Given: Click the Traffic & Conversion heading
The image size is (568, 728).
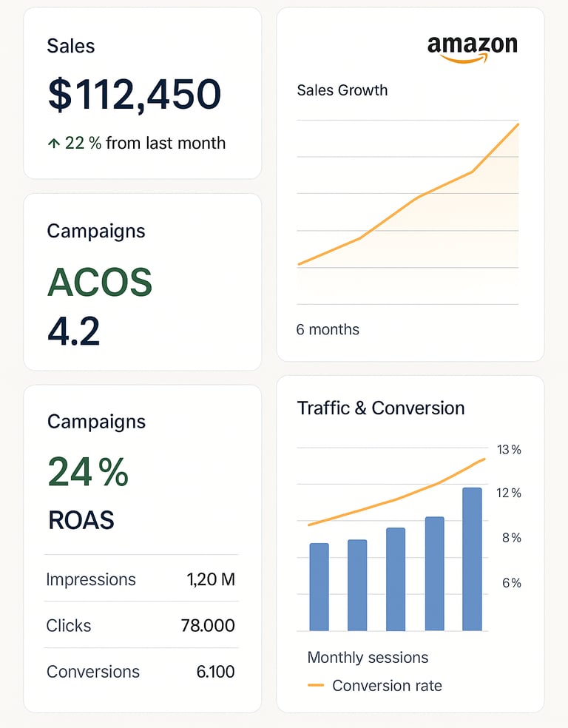Looking at the screenshot, I should click(x=380, y=408).
